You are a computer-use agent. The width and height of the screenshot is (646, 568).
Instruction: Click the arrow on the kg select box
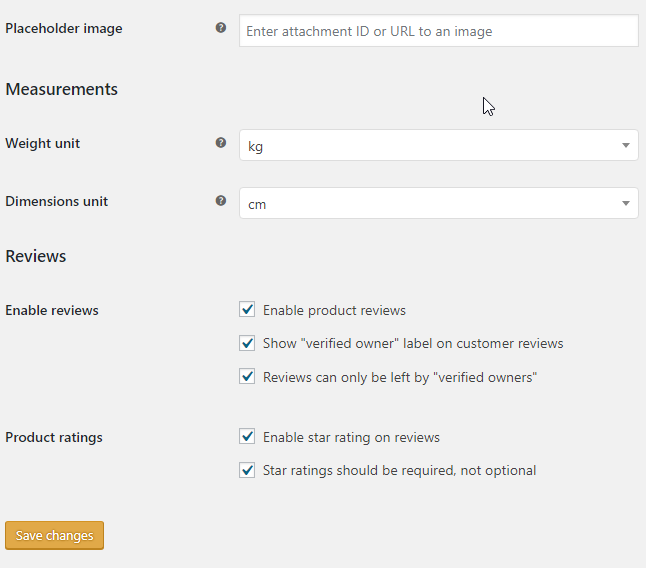point(626,145)
